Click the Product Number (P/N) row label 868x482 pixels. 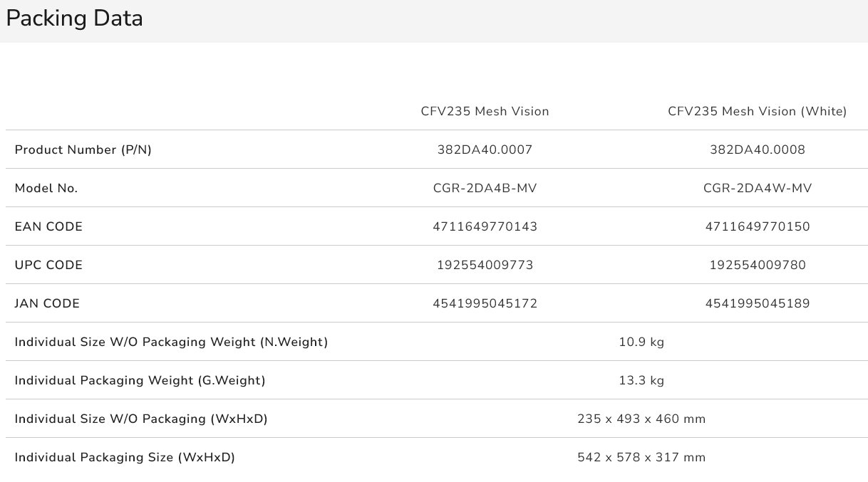[x=83, y=150]
